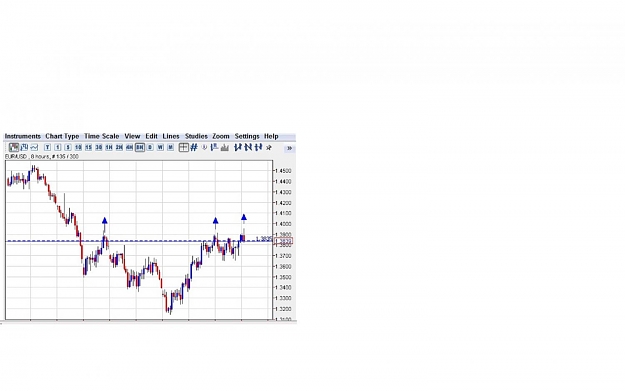
Task: Switch to daily (D) time scale
Action: click(150, 147)
